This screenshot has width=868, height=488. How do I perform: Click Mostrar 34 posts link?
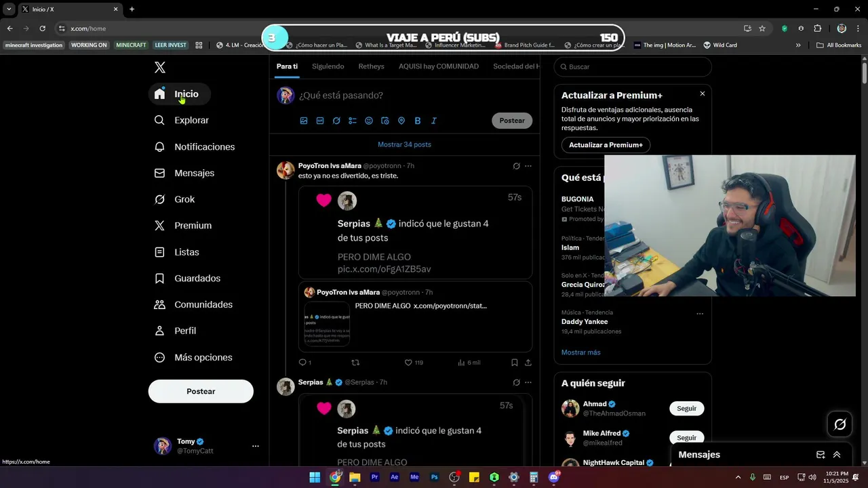404,144
